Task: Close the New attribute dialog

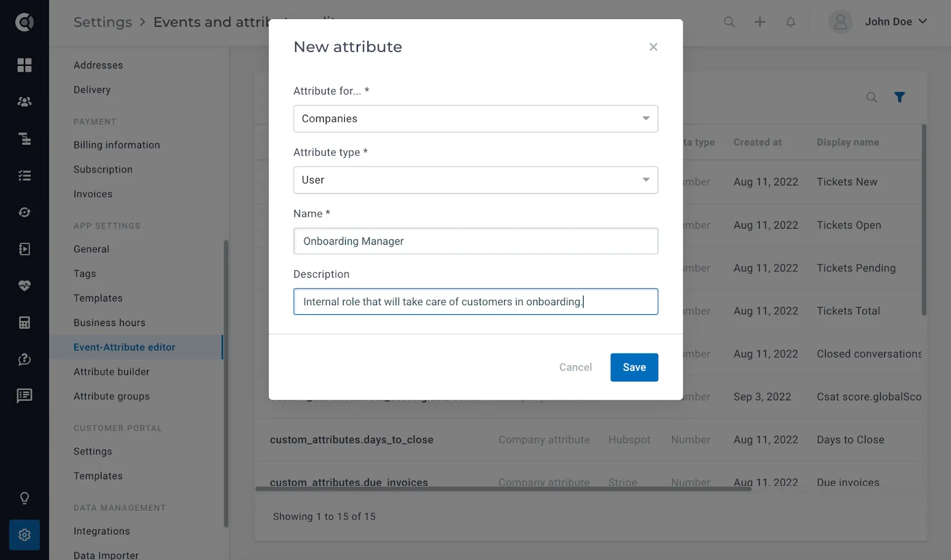Action: click(653, 47)
